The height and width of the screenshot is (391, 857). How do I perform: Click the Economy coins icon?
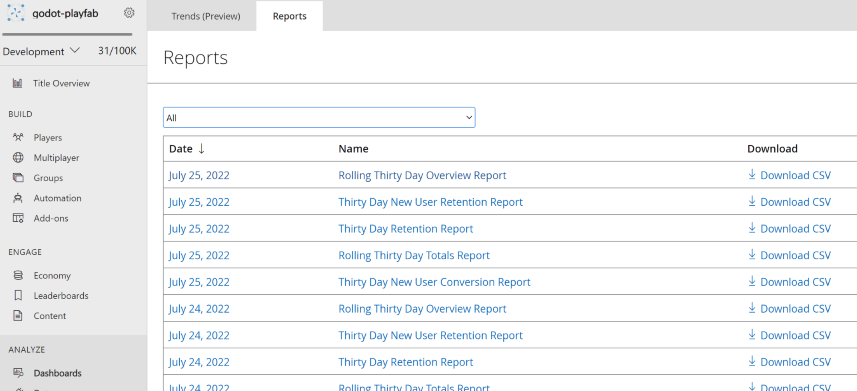[18, 276]
